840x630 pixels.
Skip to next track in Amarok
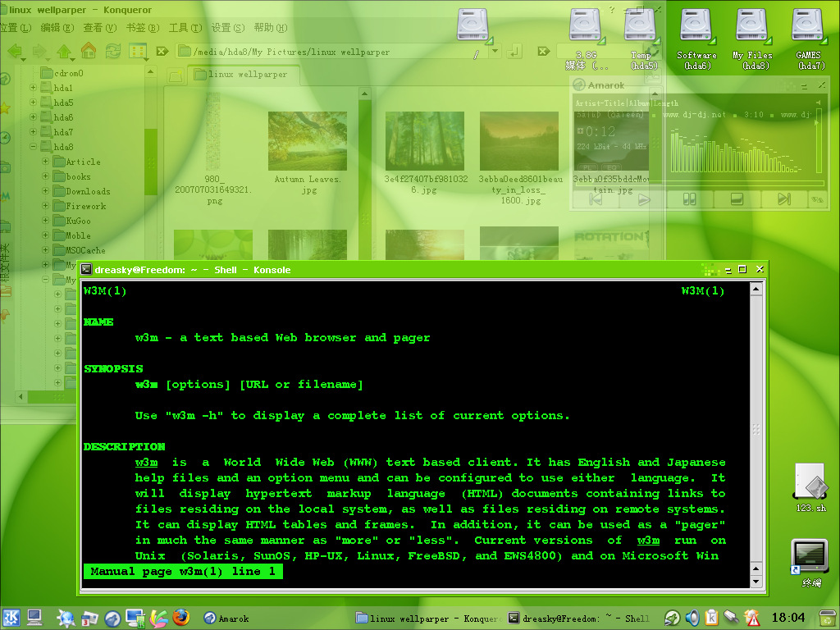coord(783,199)
